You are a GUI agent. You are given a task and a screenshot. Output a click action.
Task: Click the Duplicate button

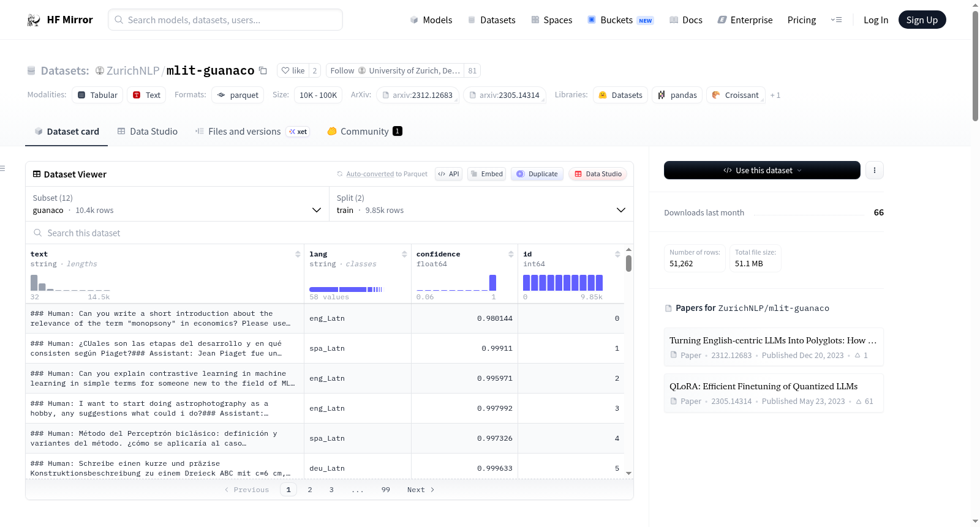pyautogui.click(x=537, y=174)
